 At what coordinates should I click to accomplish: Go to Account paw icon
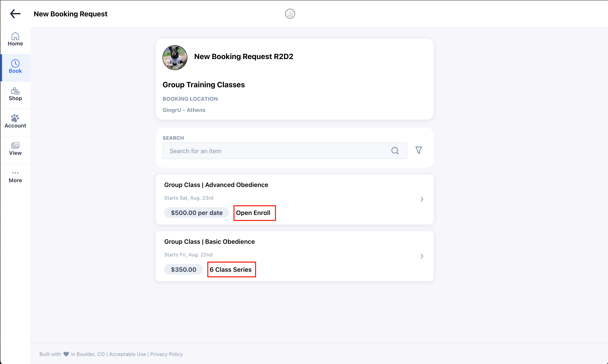coord(15,118)
